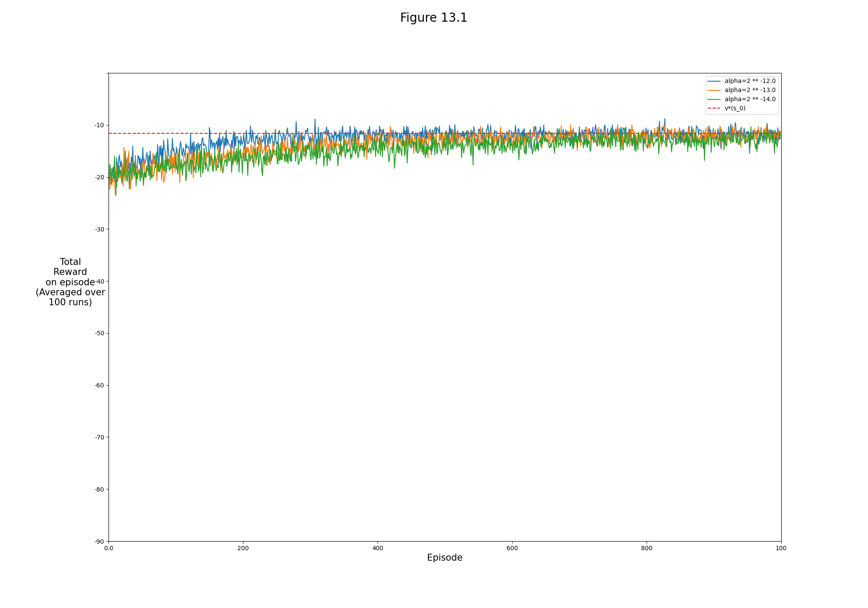Click the x-axis tick label 200
Viewport: 868px width, 608px height.
(x=243, y=549)
